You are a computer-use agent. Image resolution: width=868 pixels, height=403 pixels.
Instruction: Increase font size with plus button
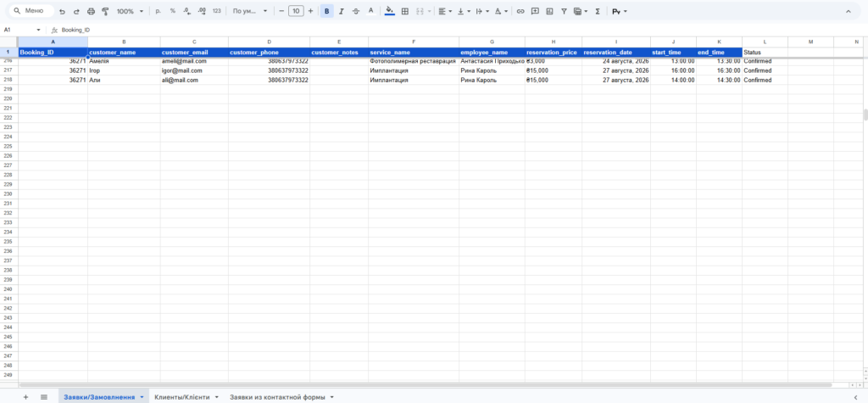pos(310,11)
